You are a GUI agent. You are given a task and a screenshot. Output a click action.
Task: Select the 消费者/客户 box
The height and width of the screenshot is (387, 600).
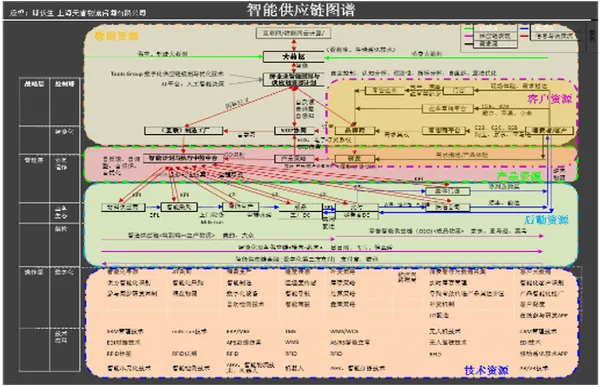pyautogui.click(x=549, y=131)
